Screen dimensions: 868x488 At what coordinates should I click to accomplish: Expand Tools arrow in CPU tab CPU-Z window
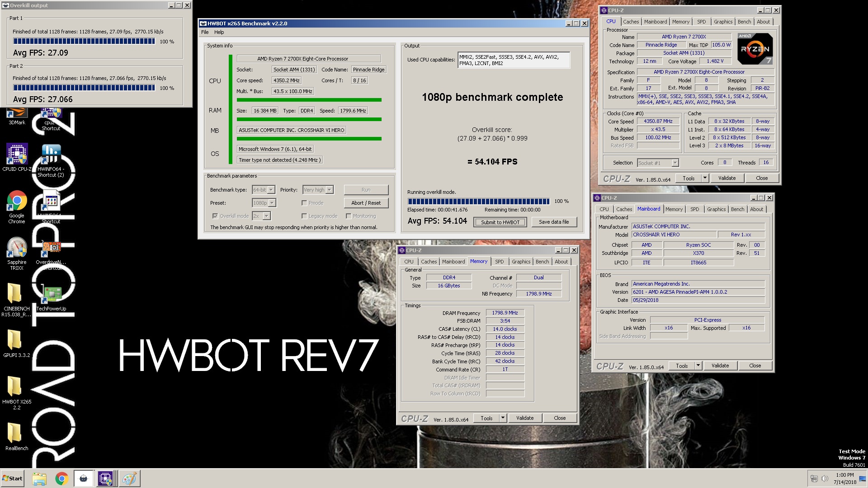(705, 178)
